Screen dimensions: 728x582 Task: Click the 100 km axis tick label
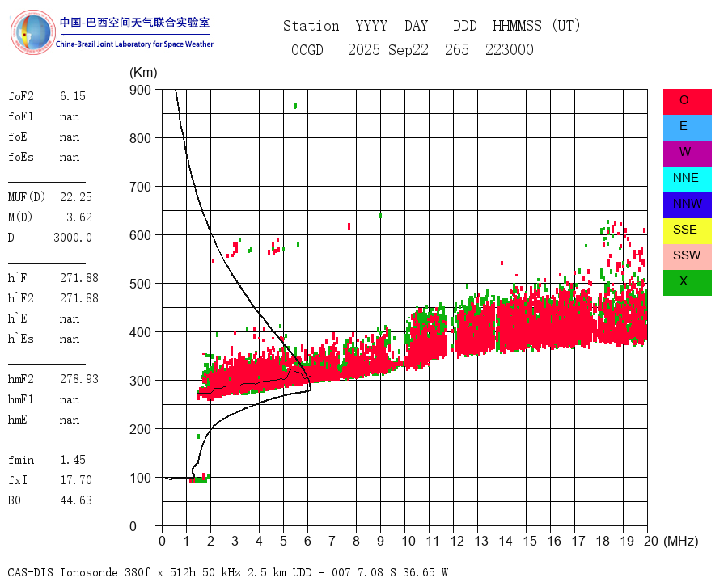tap(140, 478)
